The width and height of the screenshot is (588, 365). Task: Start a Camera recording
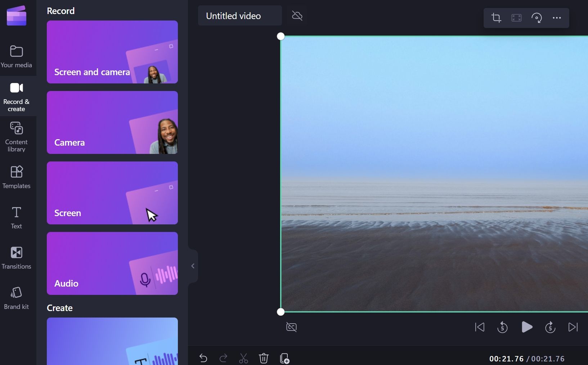point(112,123)
